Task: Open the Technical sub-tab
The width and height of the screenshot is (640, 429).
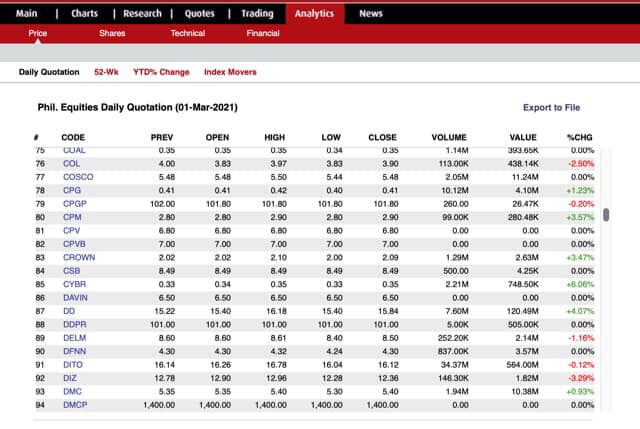Action: pyautogui.click(x=188, y=33)
